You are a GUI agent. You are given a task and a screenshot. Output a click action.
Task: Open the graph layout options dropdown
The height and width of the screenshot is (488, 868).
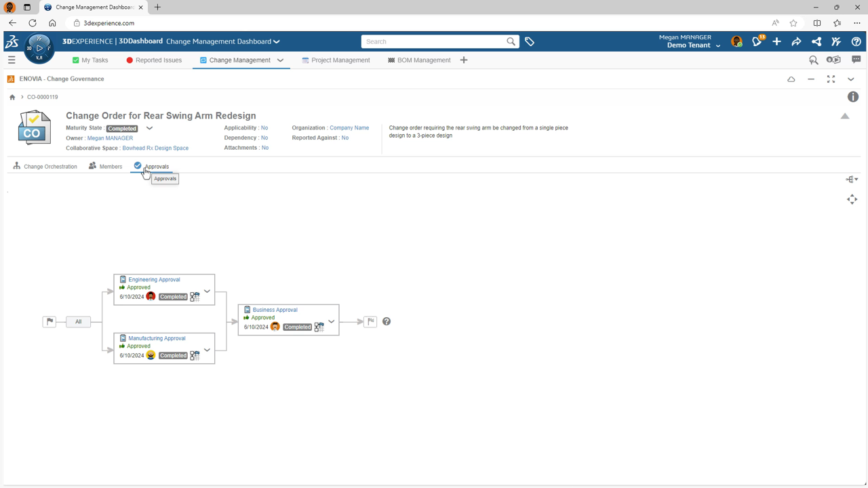point(852,180)
